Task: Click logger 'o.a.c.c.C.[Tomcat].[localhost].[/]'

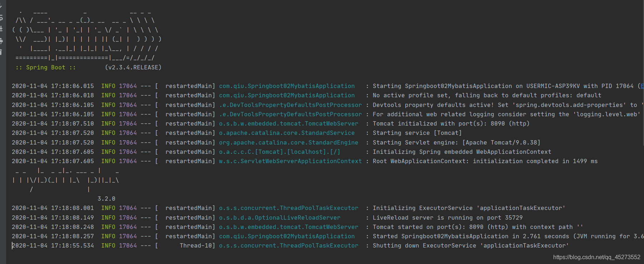Action: 280,152
